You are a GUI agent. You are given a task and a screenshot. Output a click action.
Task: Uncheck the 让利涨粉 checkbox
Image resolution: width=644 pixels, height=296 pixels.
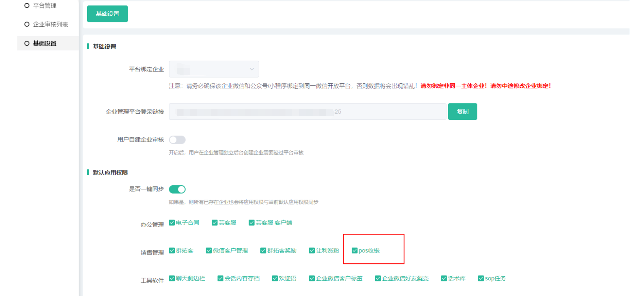point(312,251)
